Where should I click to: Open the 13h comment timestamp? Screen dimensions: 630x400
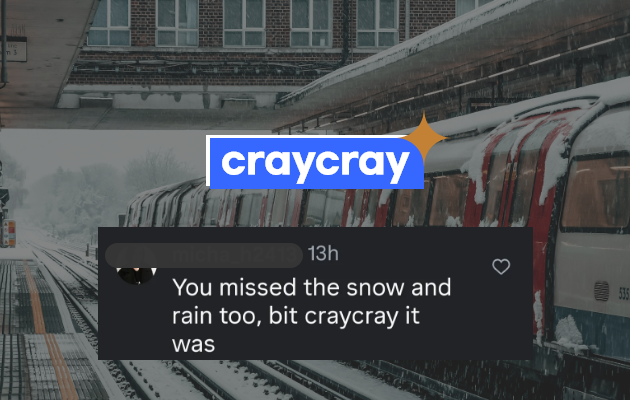[323, 254]
